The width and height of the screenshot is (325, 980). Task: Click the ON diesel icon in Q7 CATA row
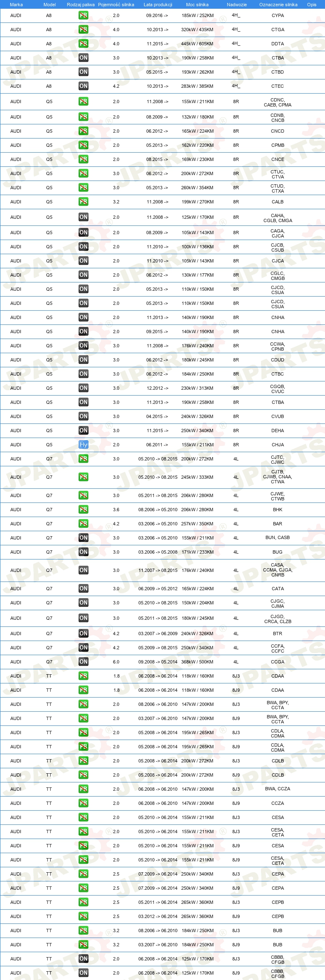[x=84, y=589]
